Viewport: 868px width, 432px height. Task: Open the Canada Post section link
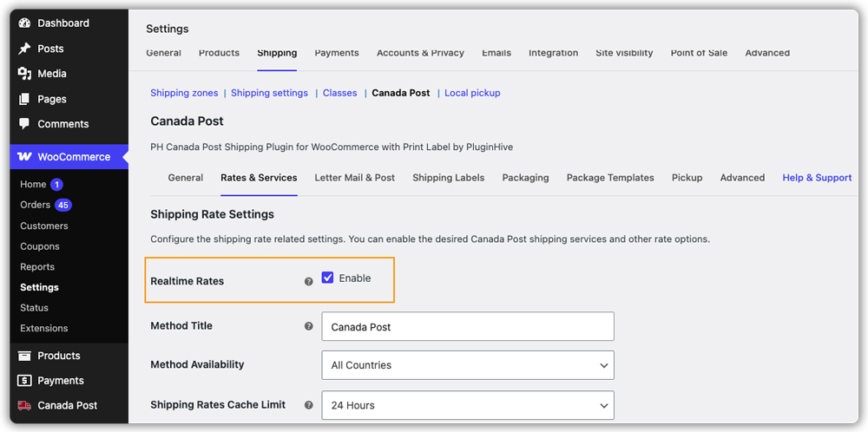401,93
